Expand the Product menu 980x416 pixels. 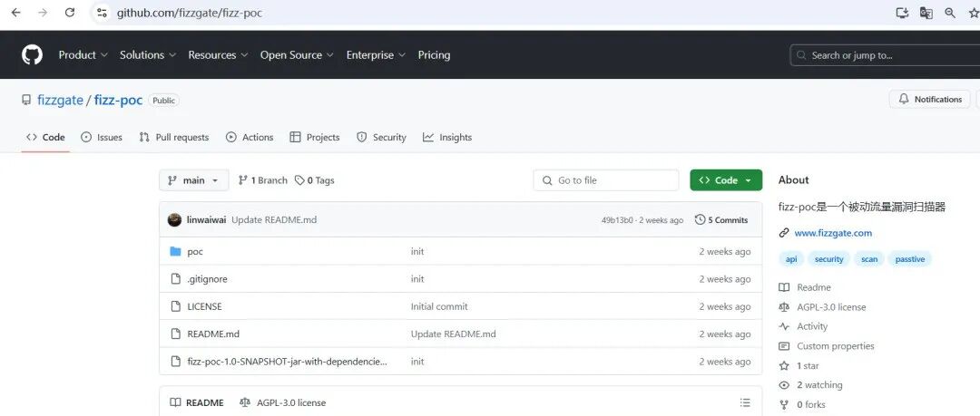tap(83, 55)
